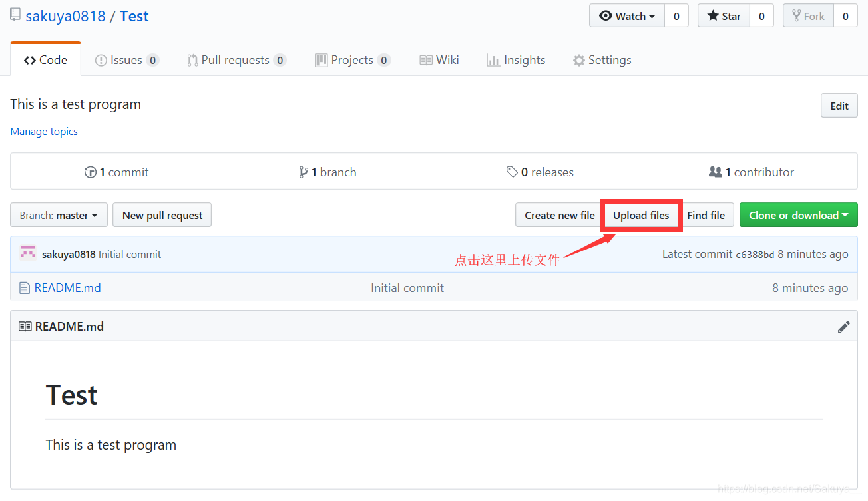Open the Wiki tab
The height and width of the screenshot is (501, 868).
point(439,60)
